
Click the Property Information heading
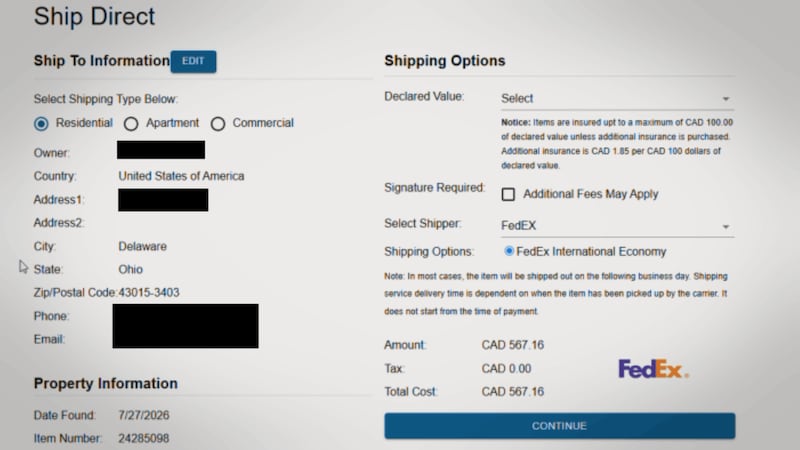pos(106,384)
